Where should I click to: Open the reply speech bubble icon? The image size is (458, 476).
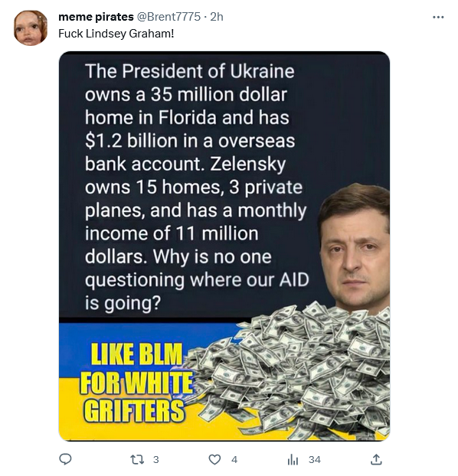65,459
